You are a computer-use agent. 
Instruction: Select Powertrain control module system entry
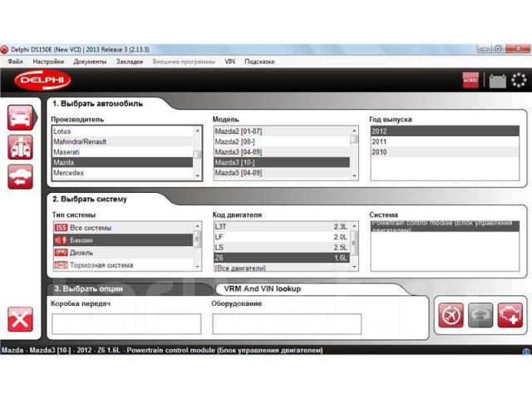[x=445, y=226]
